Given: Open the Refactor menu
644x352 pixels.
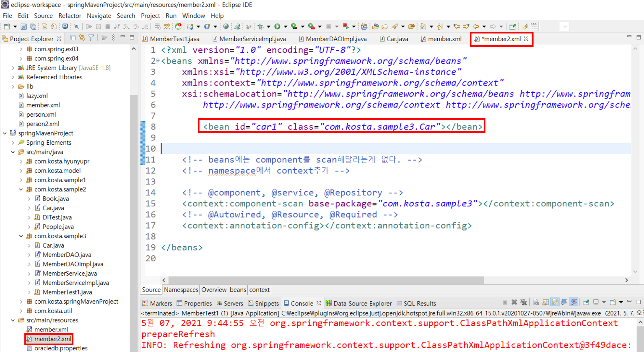Looking at the screenshot, I should coord(70,16).
